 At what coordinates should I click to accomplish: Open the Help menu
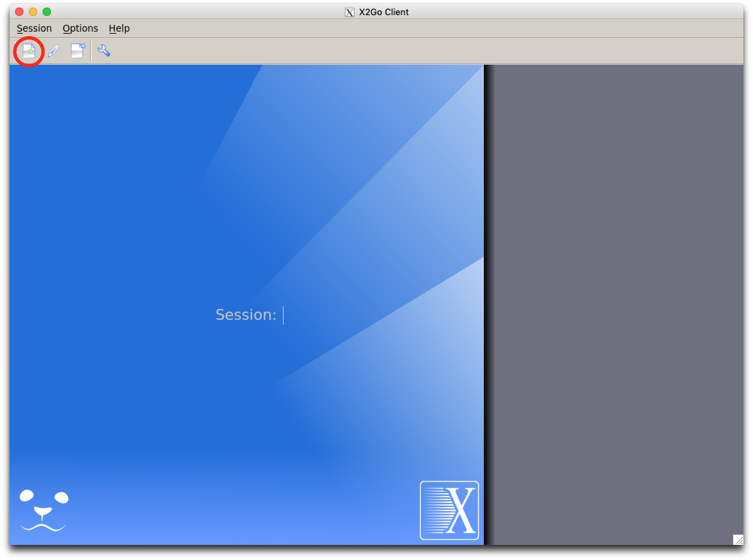[119, 28]
